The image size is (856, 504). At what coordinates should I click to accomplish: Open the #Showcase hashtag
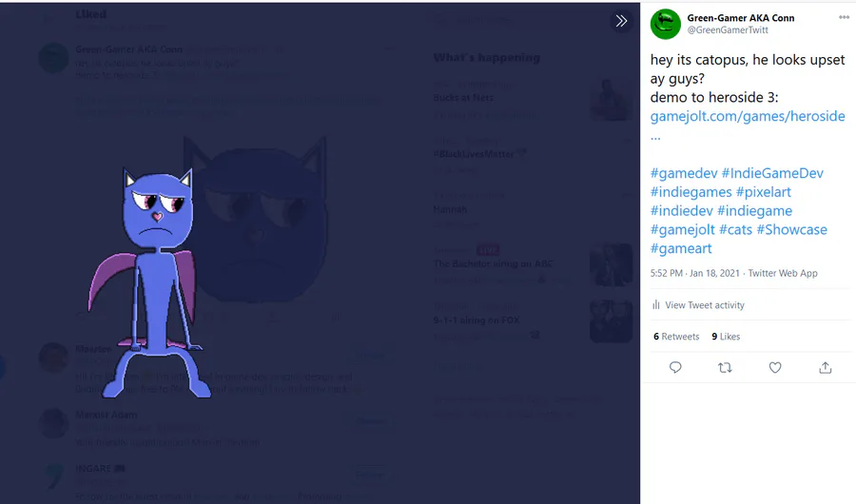[791, 230]
